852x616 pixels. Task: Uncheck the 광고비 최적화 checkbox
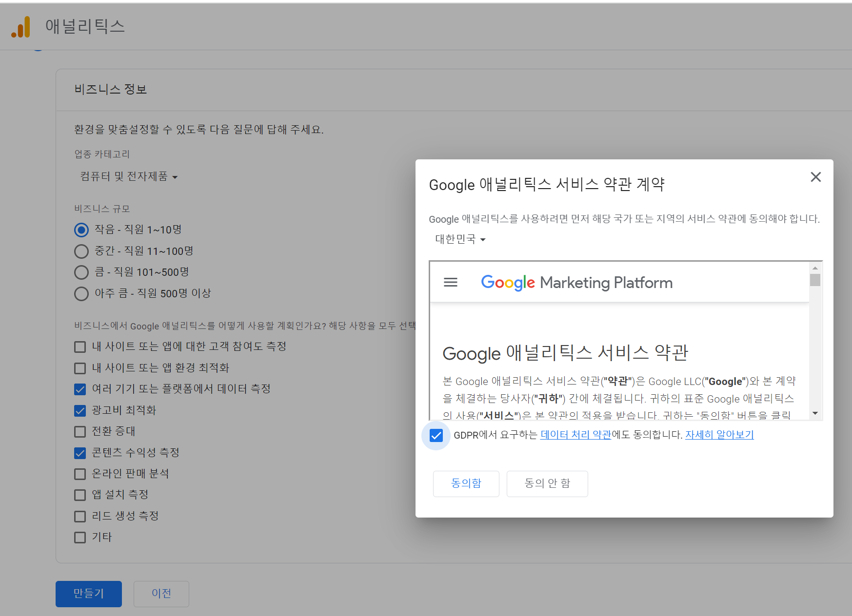coord(80,411)
